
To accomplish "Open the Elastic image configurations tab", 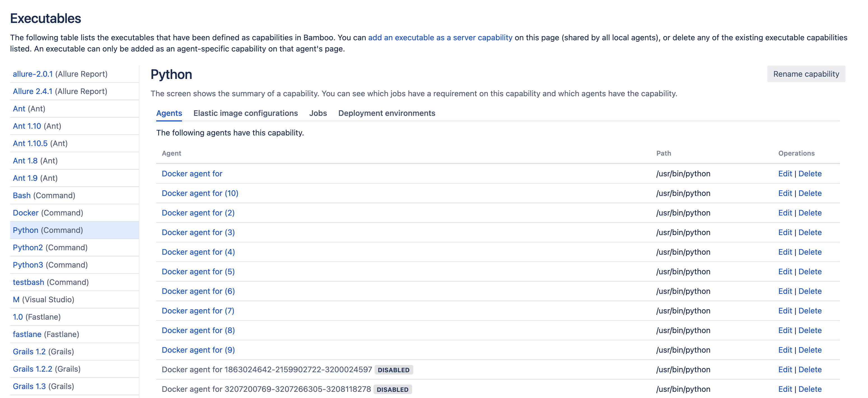I will [245, 113].
